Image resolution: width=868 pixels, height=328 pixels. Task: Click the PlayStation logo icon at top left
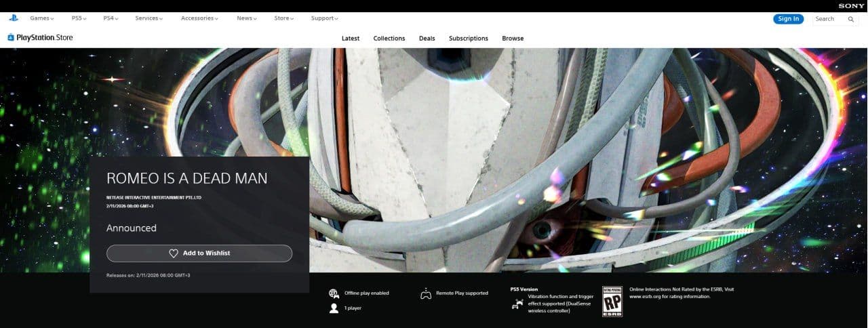click(14, 18)
